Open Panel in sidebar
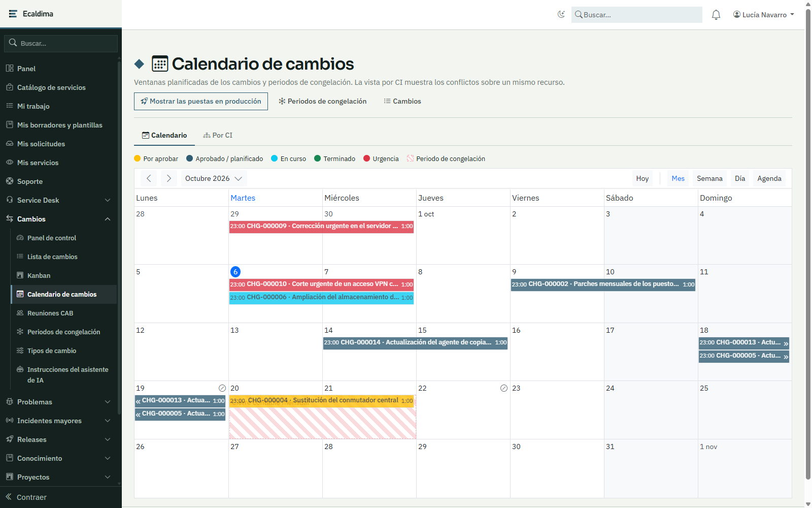The height and width of the screenshot is (508, 812). [61, 69]
